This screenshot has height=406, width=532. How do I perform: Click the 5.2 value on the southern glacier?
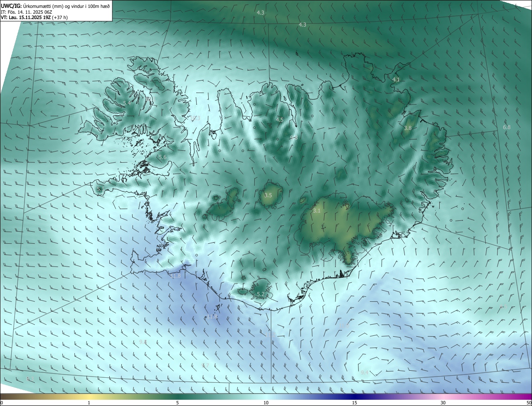coord(261,294)
